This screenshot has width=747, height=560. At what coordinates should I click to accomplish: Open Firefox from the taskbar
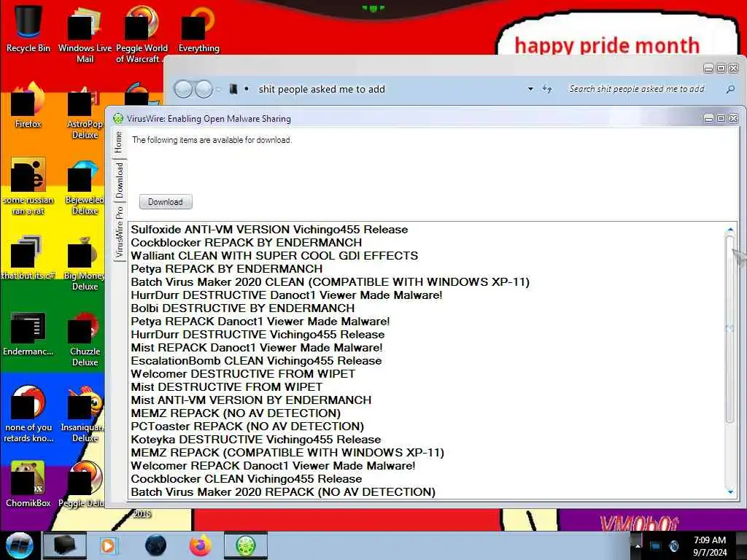[201, 545]
